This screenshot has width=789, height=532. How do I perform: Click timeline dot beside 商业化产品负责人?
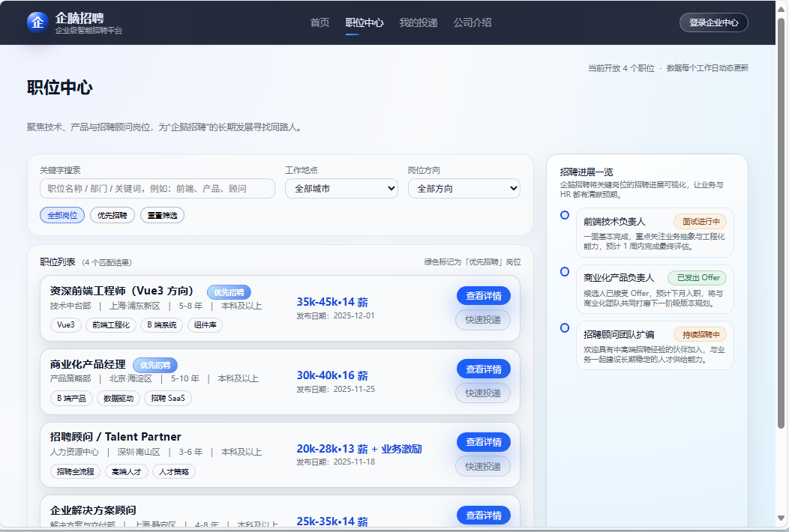565,271
